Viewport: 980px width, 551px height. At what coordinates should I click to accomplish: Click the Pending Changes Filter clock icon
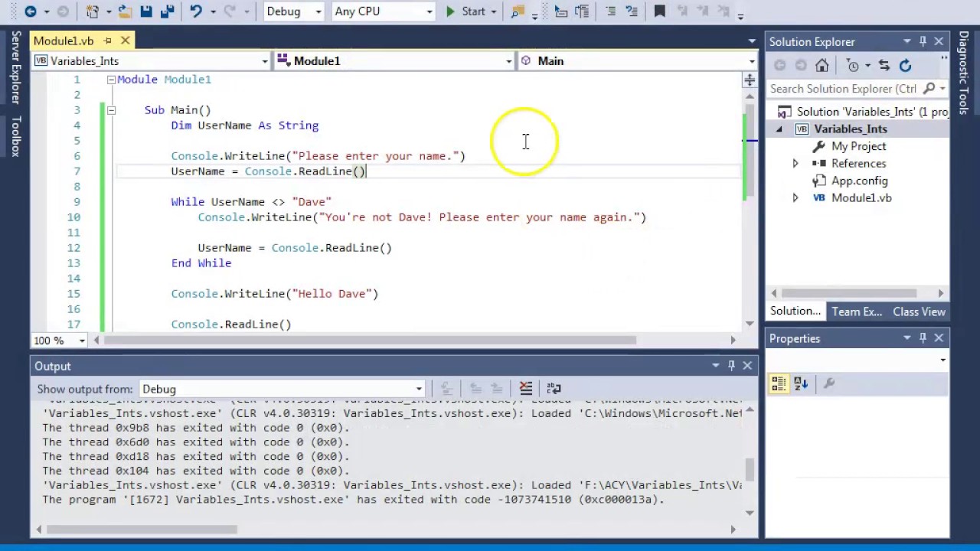853,66
